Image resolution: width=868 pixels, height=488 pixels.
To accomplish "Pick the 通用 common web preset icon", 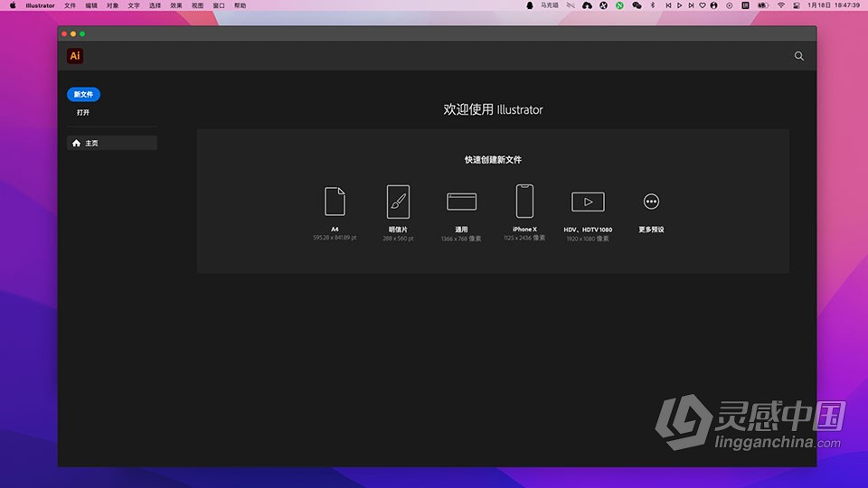I will pyautogui.click(x=461, y=202).
